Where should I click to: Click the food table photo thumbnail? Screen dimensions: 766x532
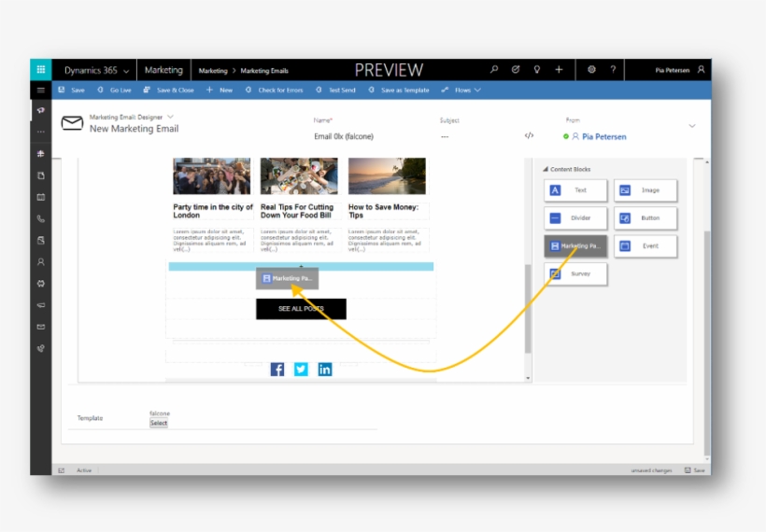tap(299, 175)
